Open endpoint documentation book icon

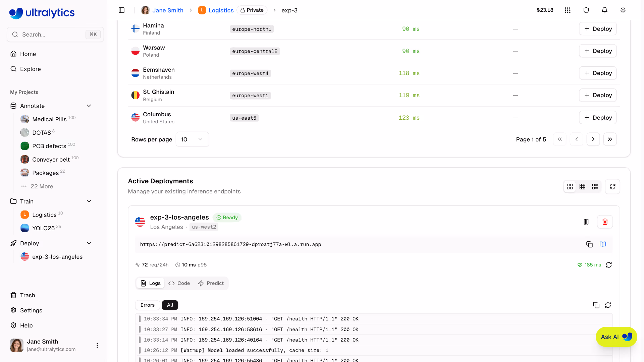click(x=603, y=244)
